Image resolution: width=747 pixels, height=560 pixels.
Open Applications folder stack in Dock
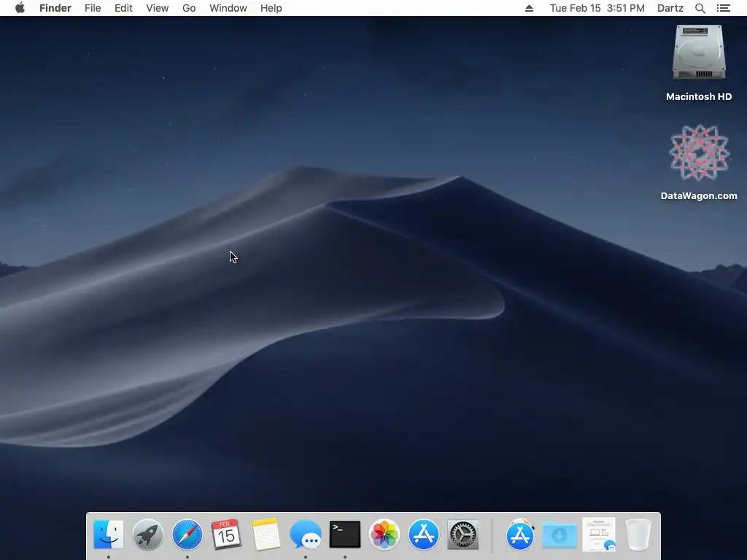click(x=519, y=534)
